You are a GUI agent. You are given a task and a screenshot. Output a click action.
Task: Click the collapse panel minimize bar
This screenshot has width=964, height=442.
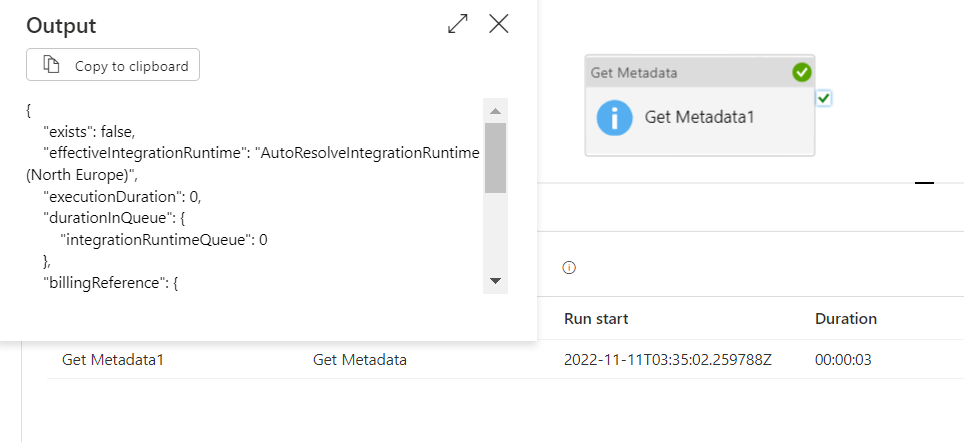click(x=924, y=183)
